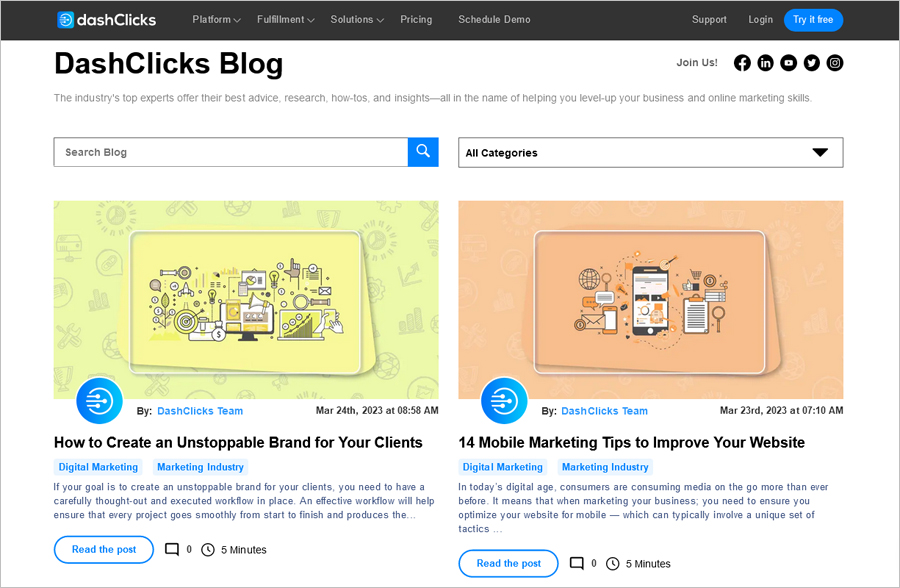Click comment icon on Unstoppable Brand post
Image resolution: width=900 pixels, height=588 pixels.
(172, 549)
